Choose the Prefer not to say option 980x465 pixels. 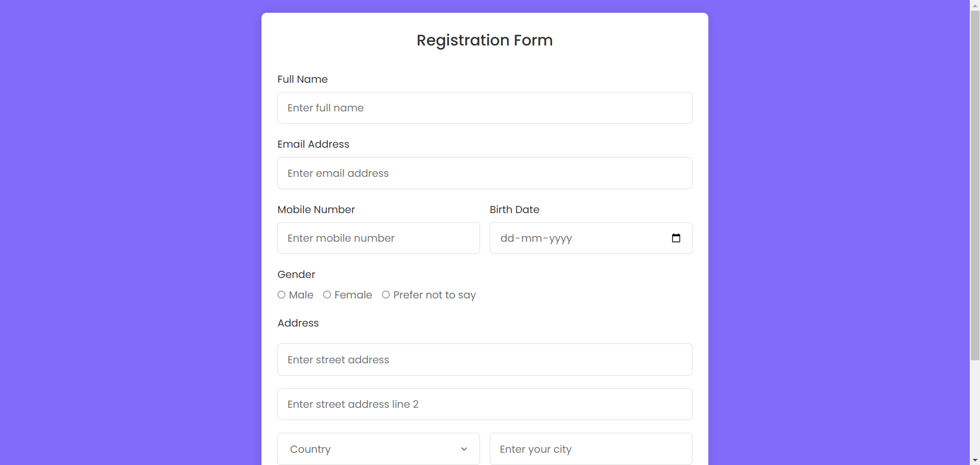(386, 295)
